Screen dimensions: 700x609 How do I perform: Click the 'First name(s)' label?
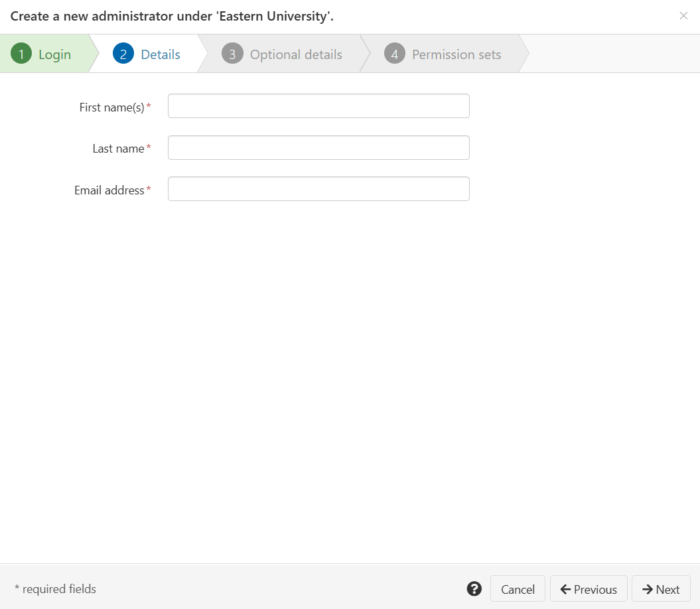pyautogui.click(x=111, y=107)
